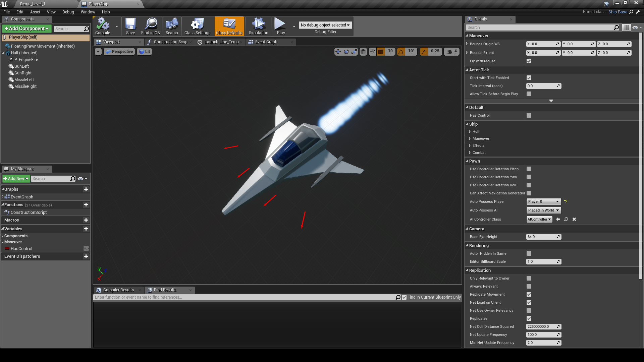This screenshot has width=644, height=362.
Task: Toggle Replicate Movement checkbox
Action: (x=529, y=294)
